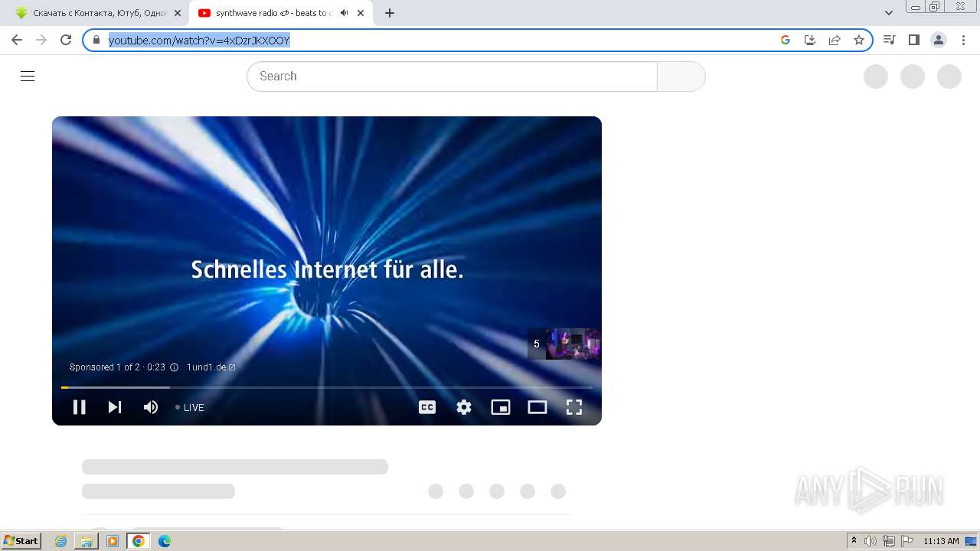
Task: Open Chrome three-dot menu
Action: 963,40
